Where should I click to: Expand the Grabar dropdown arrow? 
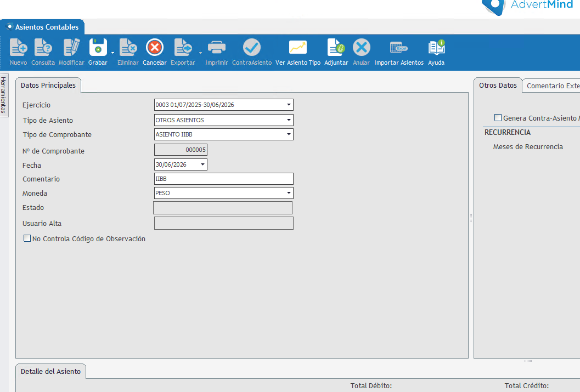click(112, 53)
